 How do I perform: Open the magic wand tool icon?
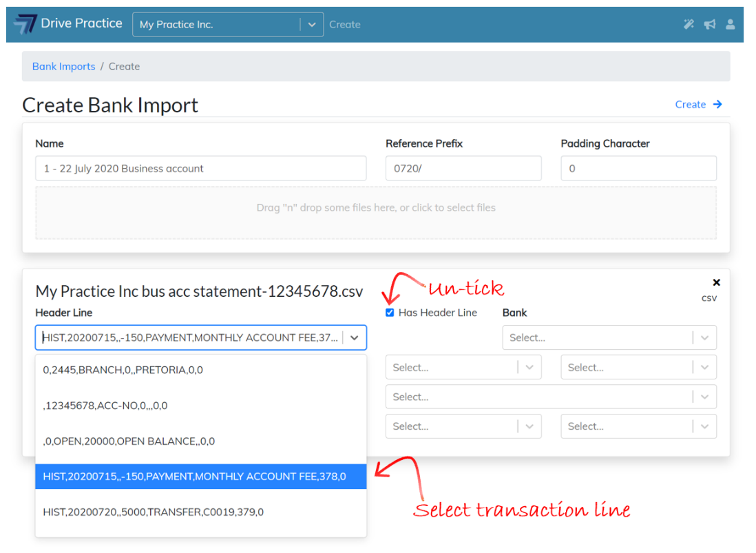689,24
